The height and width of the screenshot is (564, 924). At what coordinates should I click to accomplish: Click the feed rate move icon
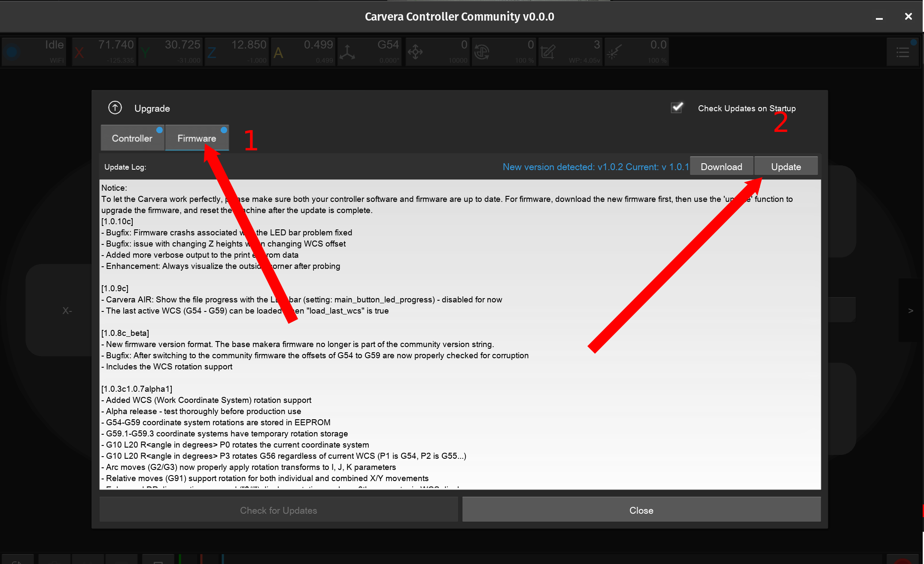click(x=415, y=52)
